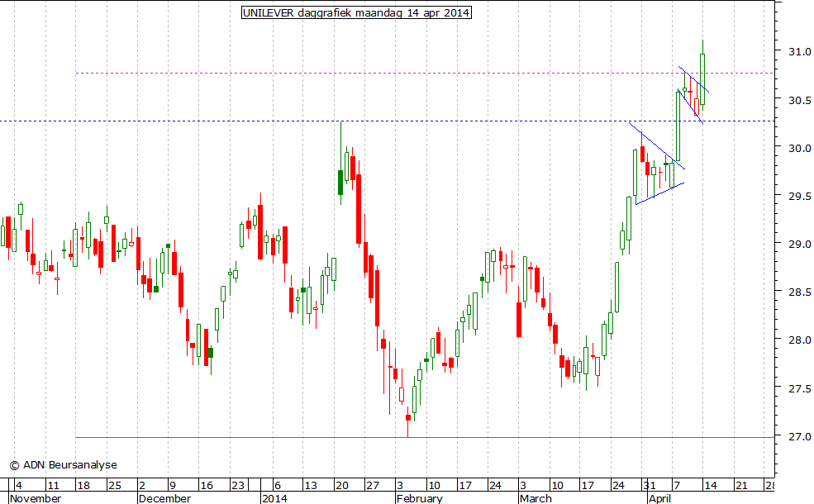Click the 28.0 price axis label
814x504 pixels.
pos(799,340)
